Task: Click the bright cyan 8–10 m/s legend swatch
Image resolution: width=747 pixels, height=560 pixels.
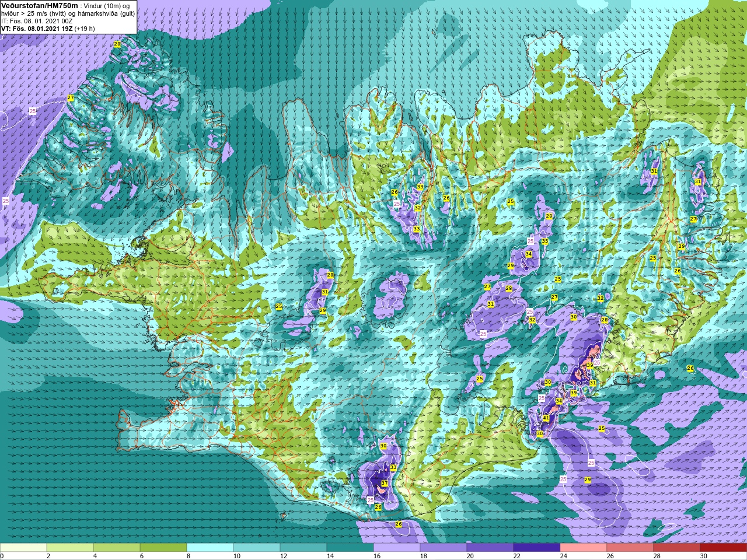Action: tap(210, 548)
